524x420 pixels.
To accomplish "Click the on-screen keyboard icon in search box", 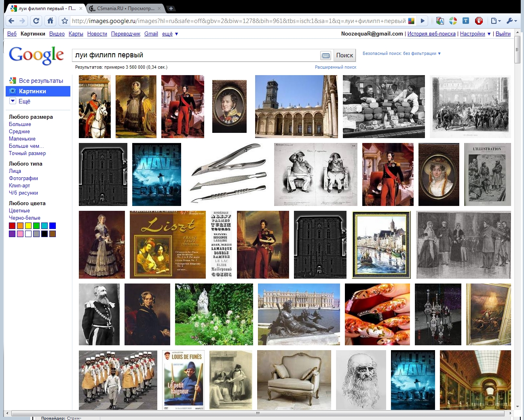I will coord(325,55).
